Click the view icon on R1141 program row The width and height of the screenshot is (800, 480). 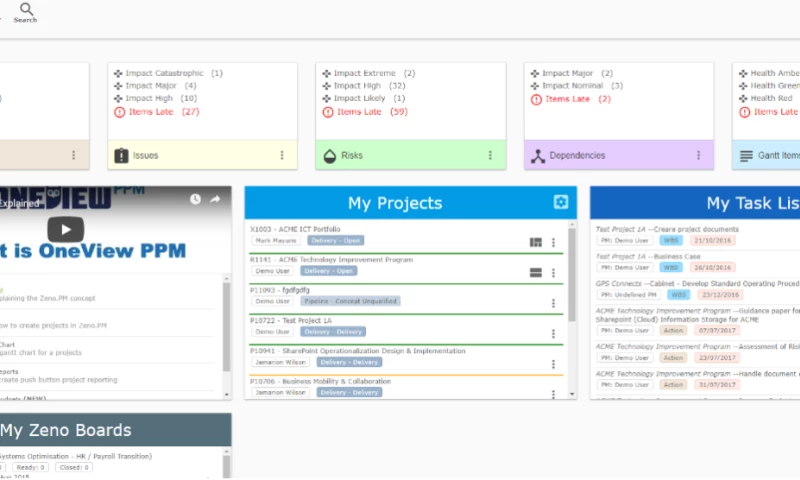535,271
